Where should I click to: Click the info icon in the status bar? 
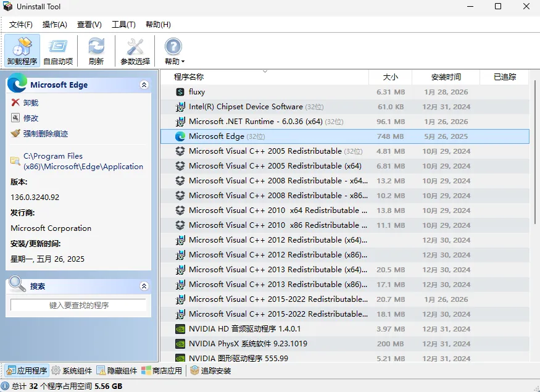(x=5, y=386)
